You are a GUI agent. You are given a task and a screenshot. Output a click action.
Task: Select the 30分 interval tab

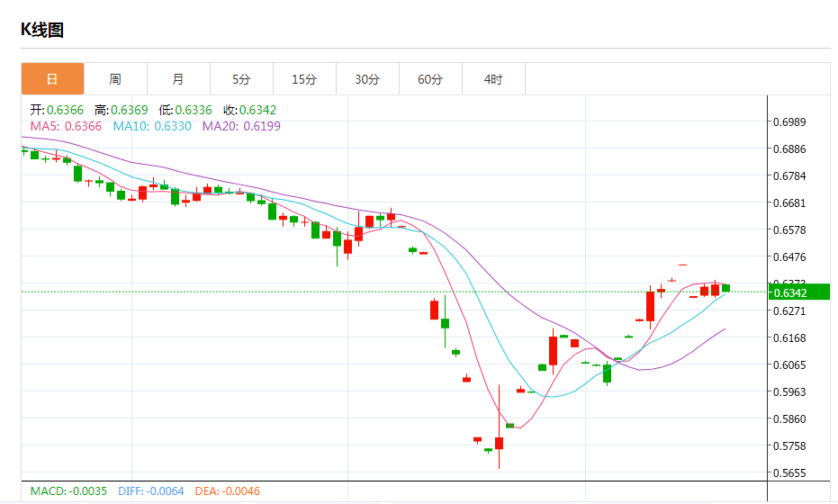point(367,79)
